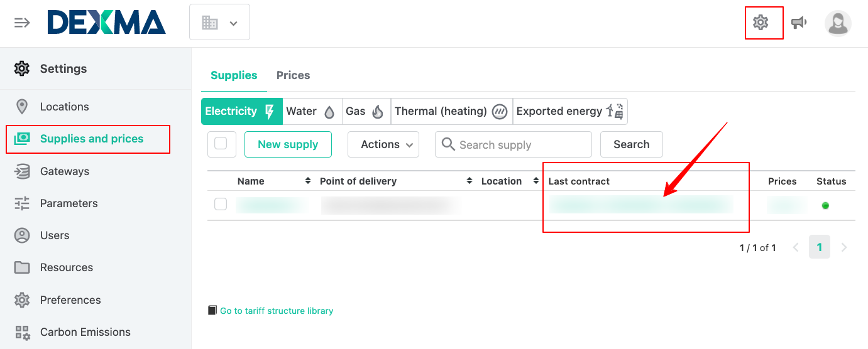Click the green status indicator dot
The image size is (868, 349).
click(825, 205)
